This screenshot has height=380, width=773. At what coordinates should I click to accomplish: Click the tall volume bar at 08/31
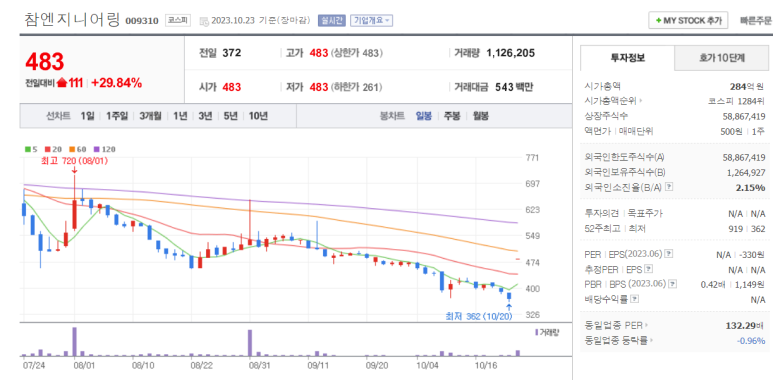click(250, 343)
